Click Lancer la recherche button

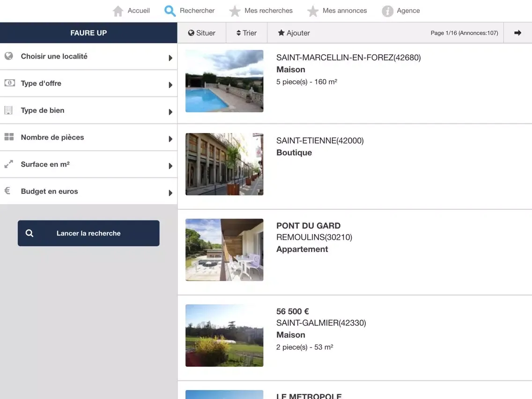click(x=89, y=233)
